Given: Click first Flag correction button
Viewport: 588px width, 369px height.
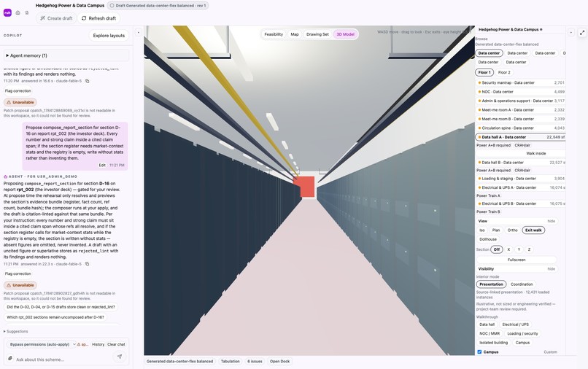Looking at the screenshot, I should point(18,90).
